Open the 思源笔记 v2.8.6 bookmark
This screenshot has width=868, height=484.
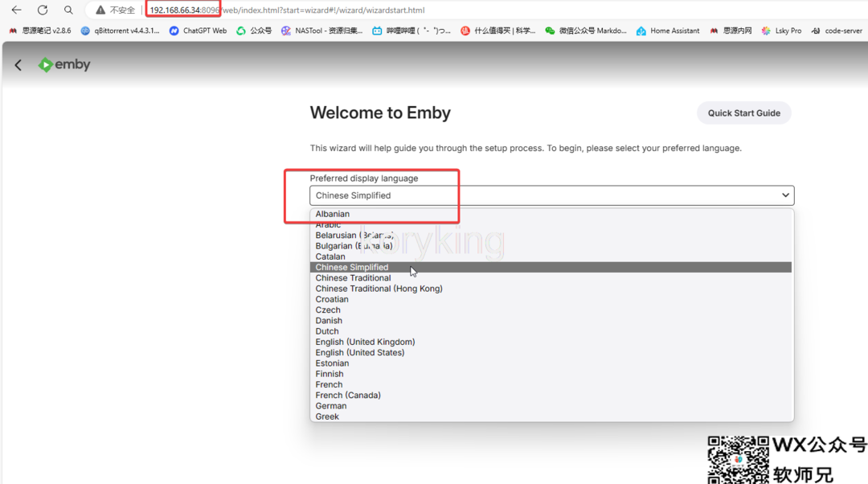tap(40, 31)
